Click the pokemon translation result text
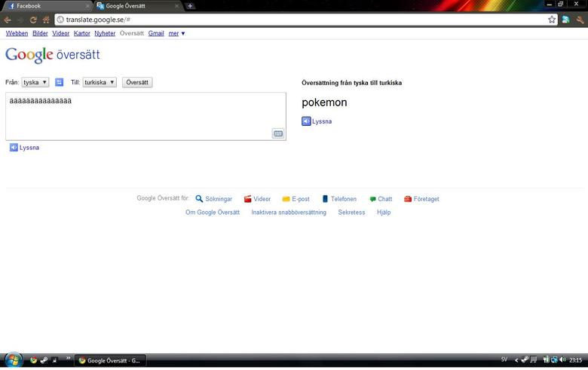The width and height of the screenshot is (588, 370). pos(324,102)
